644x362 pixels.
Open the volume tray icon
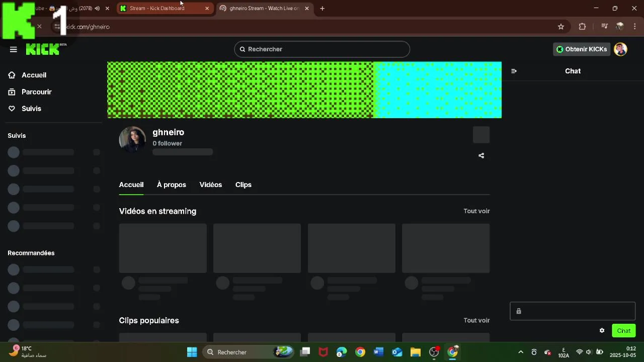click(x=589, y=352)
